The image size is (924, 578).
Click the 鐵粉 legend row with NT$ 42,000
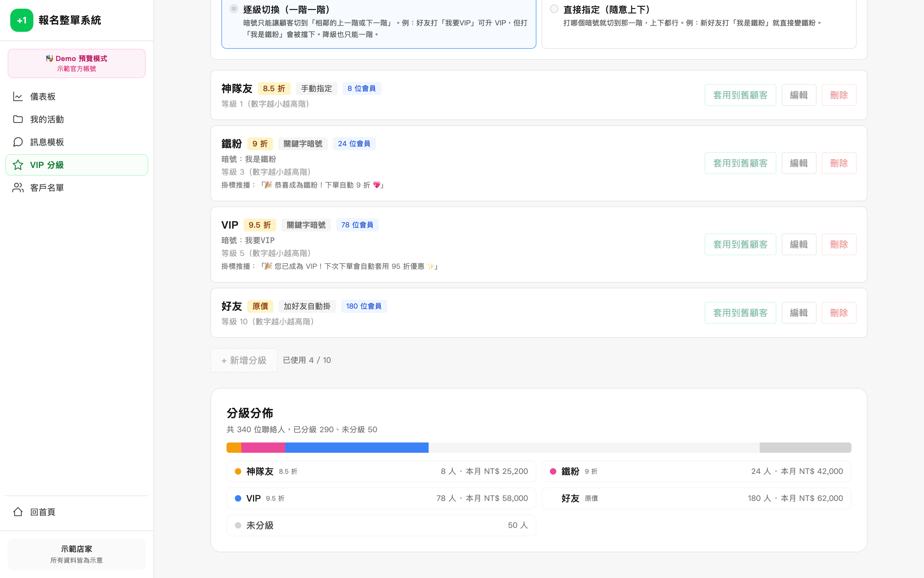[x=697, y=471]
